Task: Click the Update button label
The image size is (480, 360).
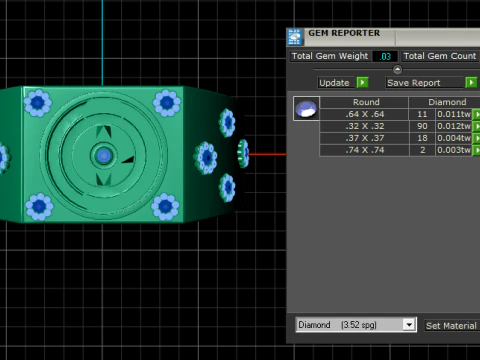Action: (x=334, y=83)
